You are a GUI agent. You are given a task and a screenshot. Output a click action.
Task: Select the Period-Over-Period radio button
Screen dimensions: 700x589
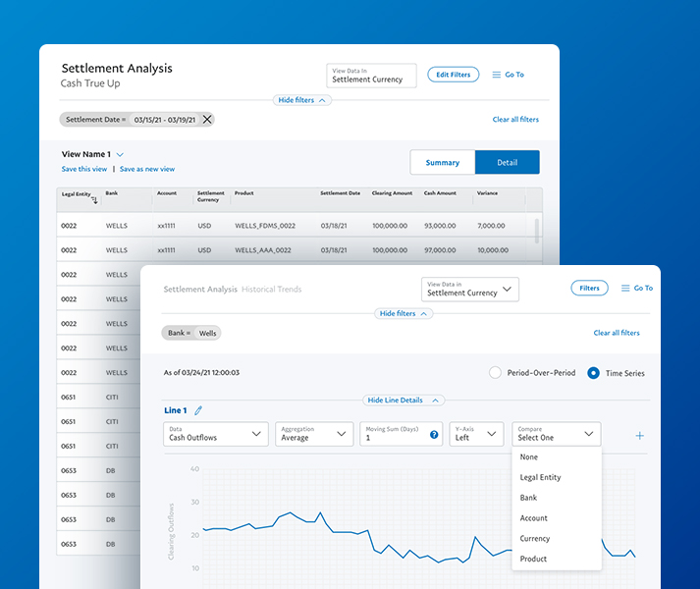point(496,373)
